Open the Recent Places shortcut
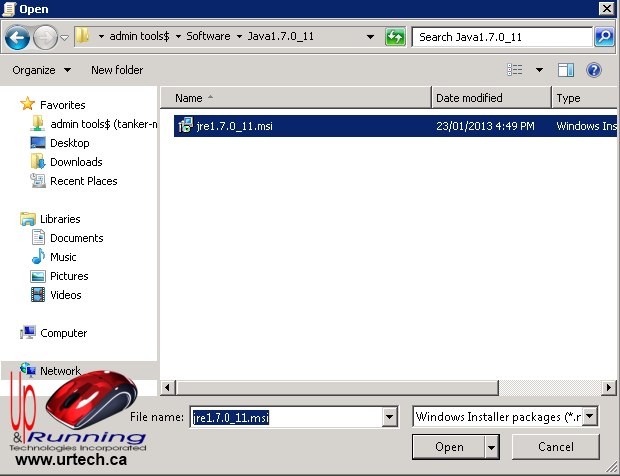Screen dimensions: 620x476 click(83, 181)
